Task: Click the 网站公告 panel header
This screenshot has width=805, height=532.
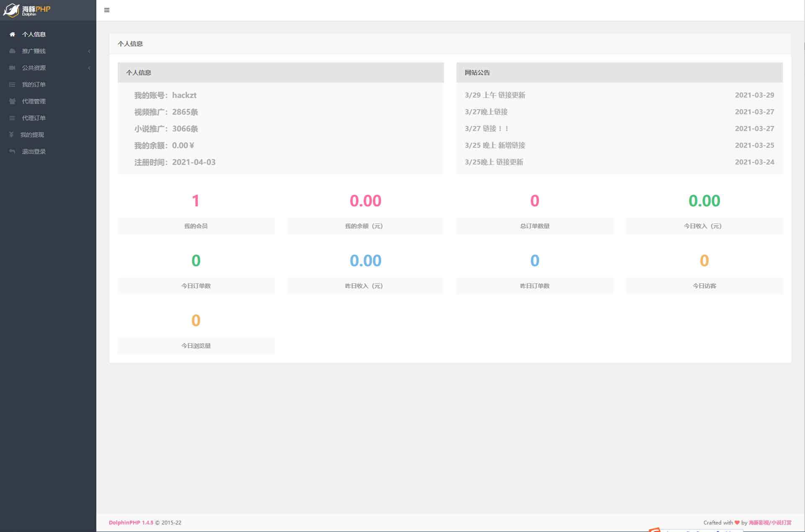Action: pyautogui.click(x=619, y=72)
